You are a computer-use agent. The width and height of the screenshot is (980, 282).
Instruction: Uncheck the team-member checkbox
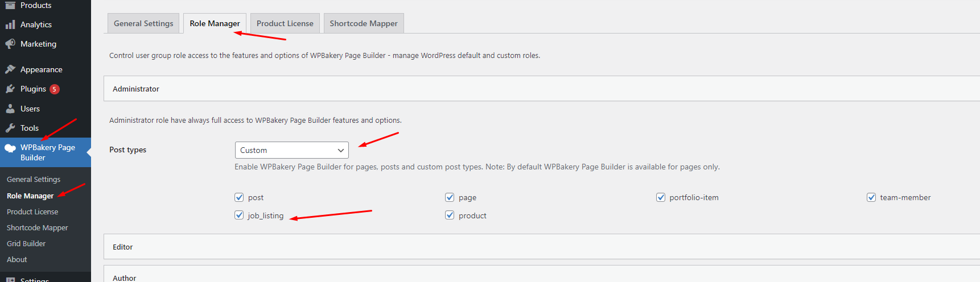pyautogui.click(x=871, y=197)
